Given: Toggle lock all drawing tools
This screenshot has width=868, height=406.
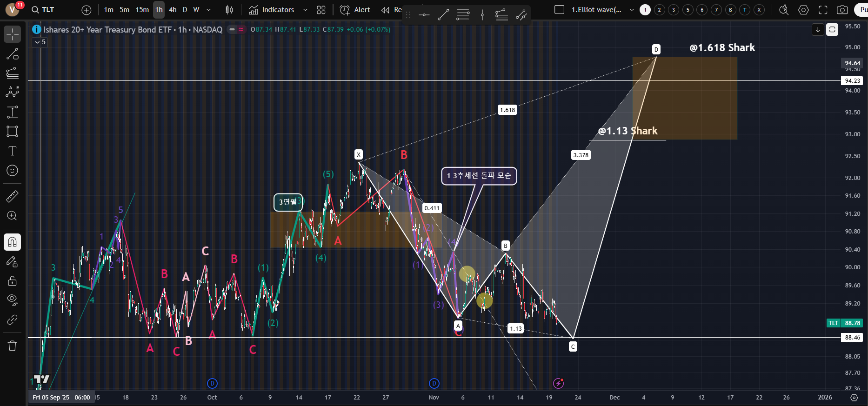Looking at the screenshot, I should (x=13, y=281).
